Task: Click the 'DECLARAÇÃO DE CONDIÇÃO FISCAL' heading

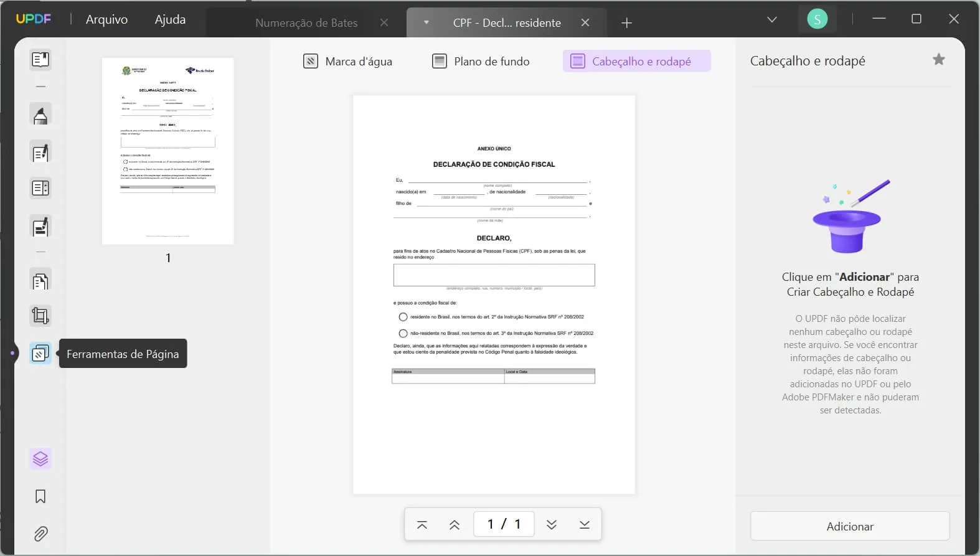Action: pyautogui.click(x=494, y=164)
